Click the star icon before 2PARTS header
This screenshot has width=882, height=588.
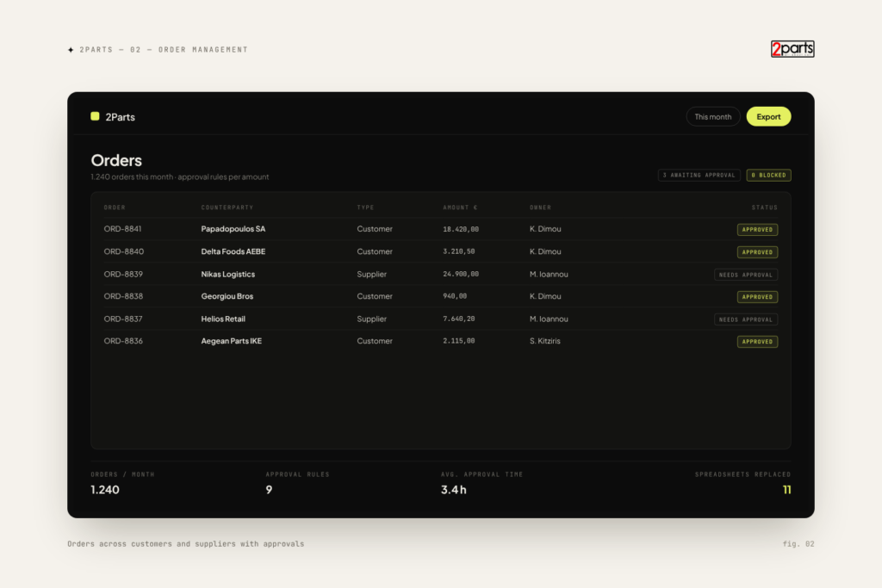tap(71, 50)
